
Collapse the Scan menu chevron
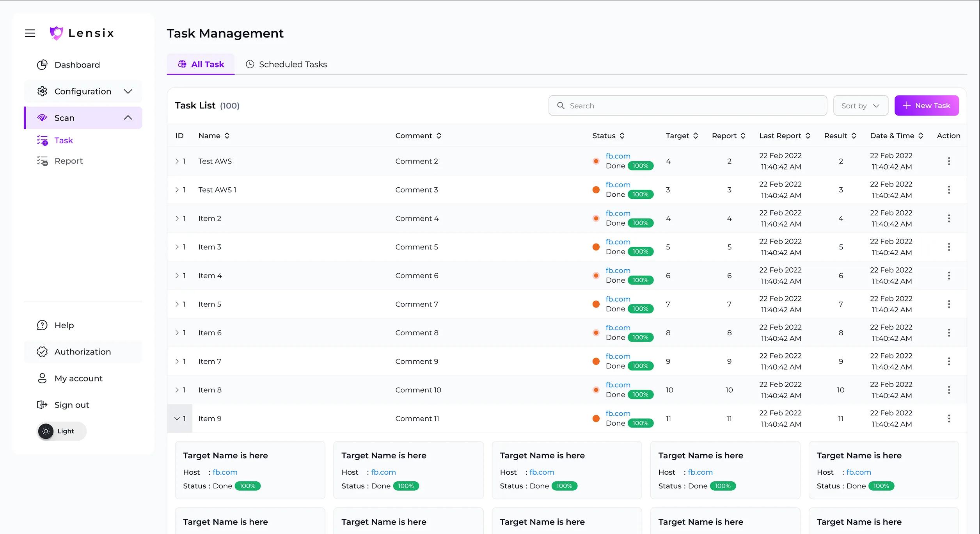point(128,118)
